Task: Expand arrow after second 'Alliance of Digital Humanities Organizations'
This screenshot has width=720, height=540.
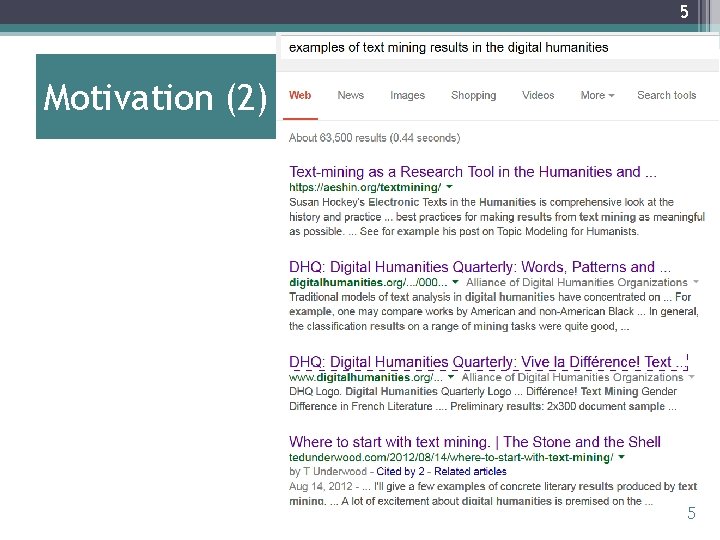Action: pyautogui.click(x=692, y=377)
